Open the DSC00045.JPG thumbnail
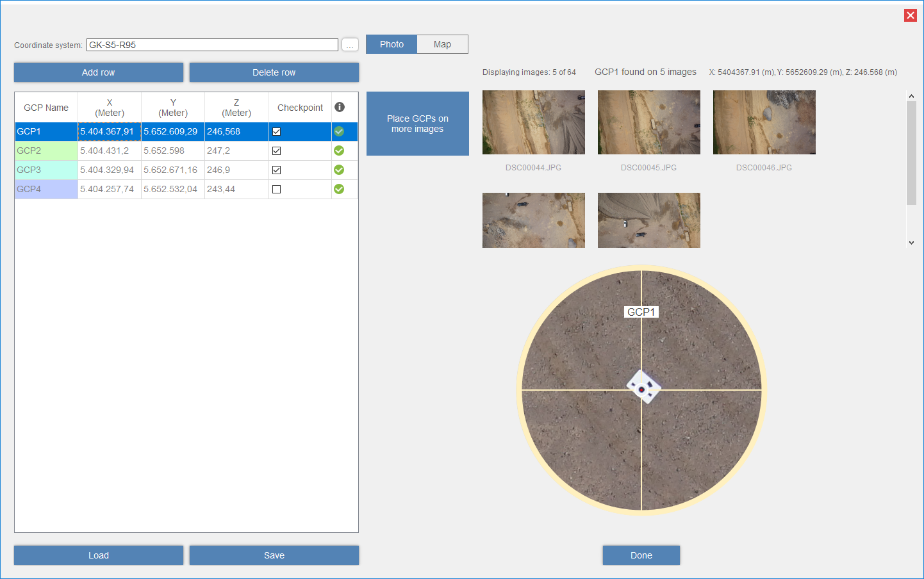924x579 pixels. [648, 122]
